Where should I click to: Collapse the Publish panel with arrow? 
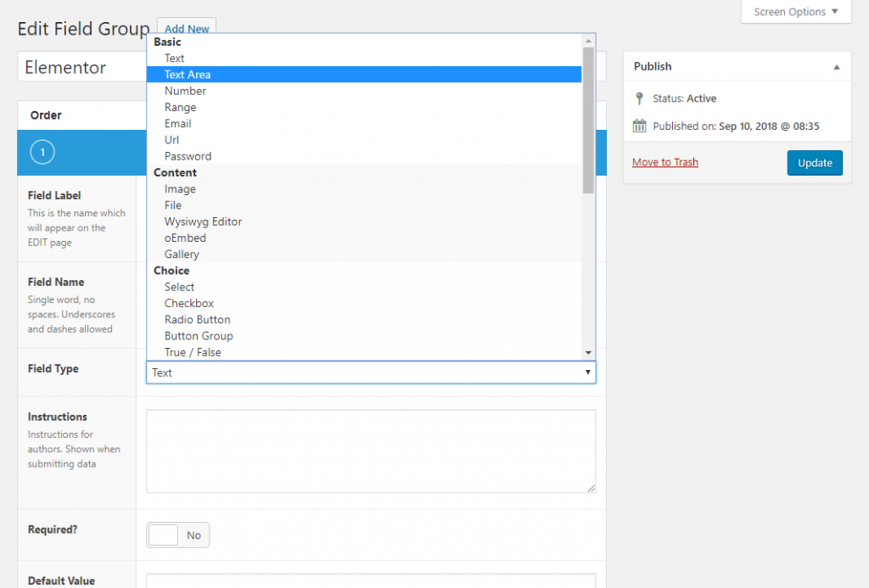click(836, 67)
